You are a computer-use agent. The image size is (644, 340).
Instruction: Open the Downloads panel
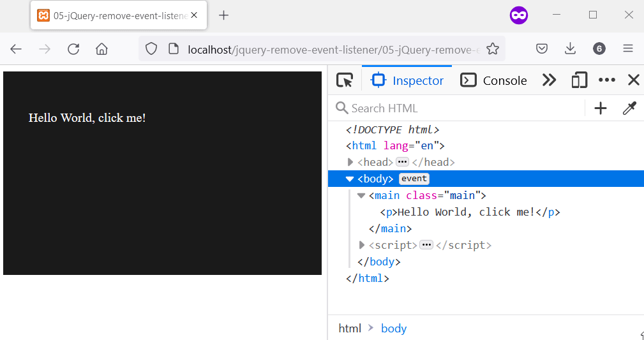pyautogui.click(x=570, y=49)
